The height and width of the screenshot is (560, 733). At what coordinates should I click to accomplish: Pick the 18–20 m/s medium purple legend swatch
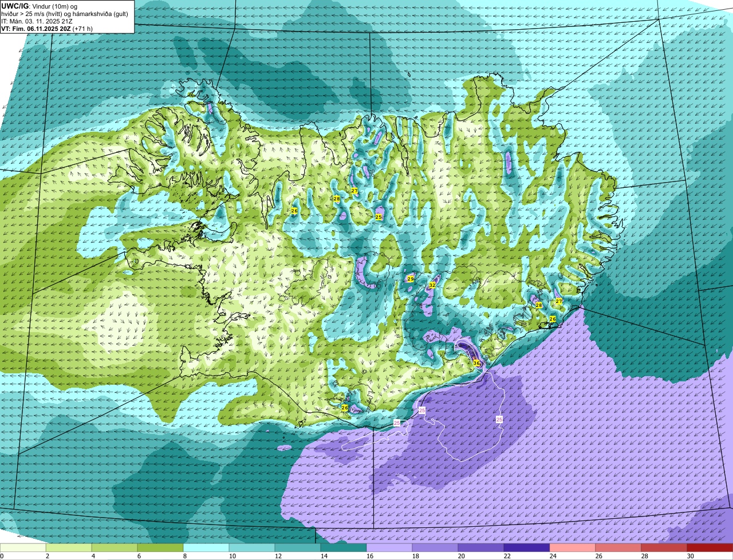pos(435,548)
